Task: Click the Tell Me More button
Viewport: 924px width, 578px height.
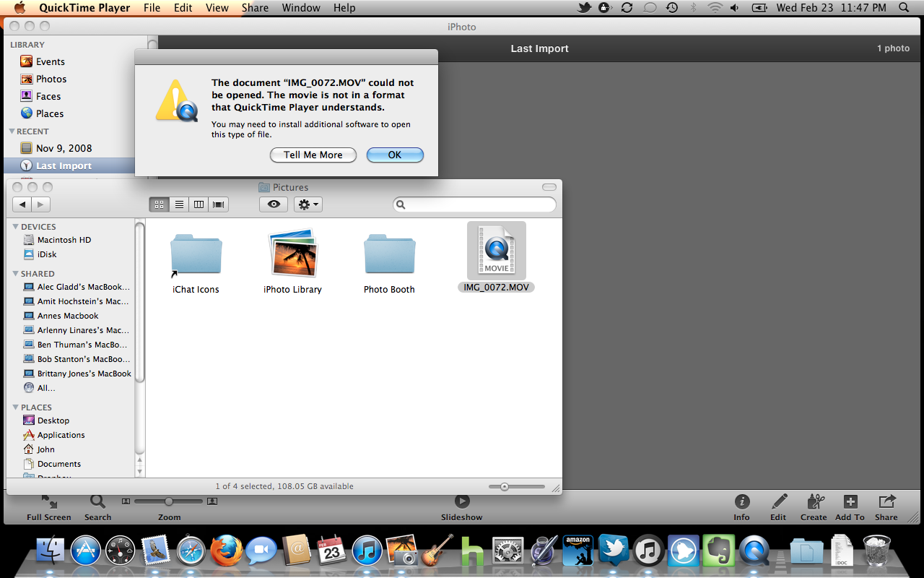Action: point(313,155)
